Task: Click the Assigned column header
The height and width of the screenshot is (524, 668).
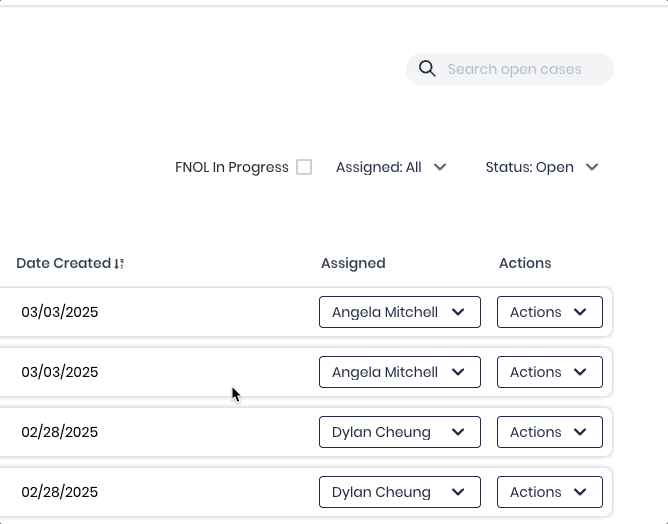Action: (353, 264)
